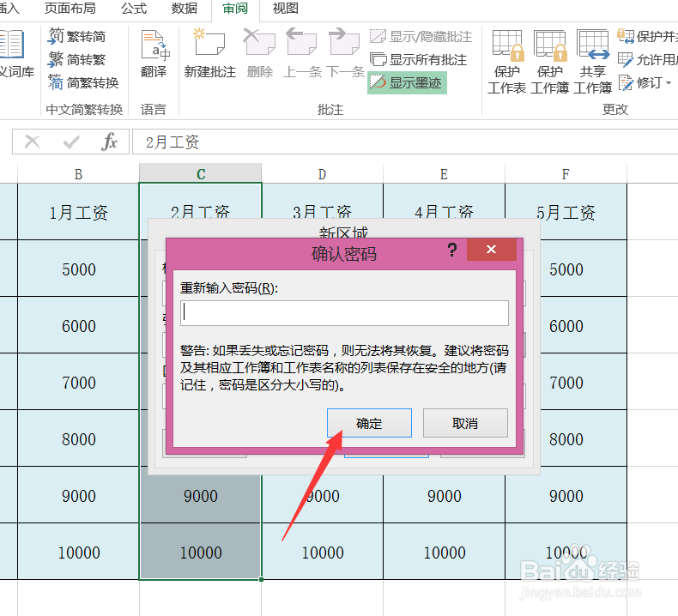The image size is (678, 616).
Task: Close the 确认密码 dialog with X
Action: tap(492, 250)
